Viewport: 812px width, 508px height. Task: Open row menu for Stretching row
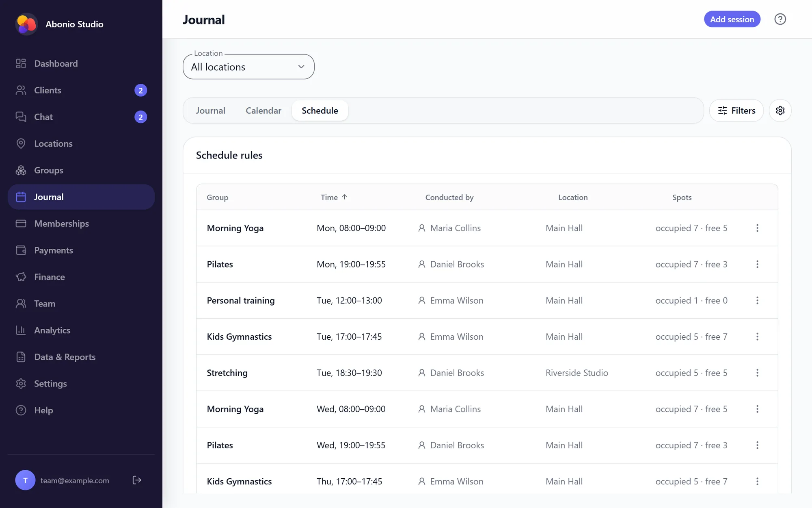point(757,373)
